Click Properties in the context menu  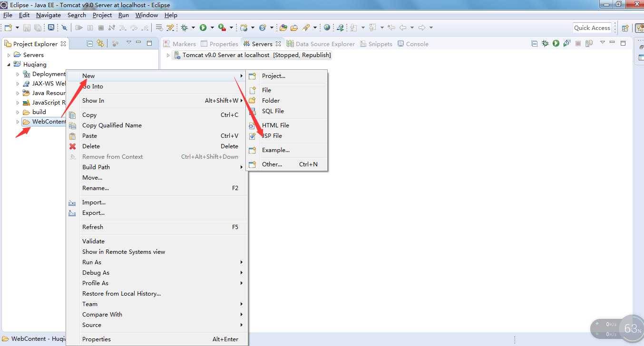pyautogui.click(x=157, y=339)
